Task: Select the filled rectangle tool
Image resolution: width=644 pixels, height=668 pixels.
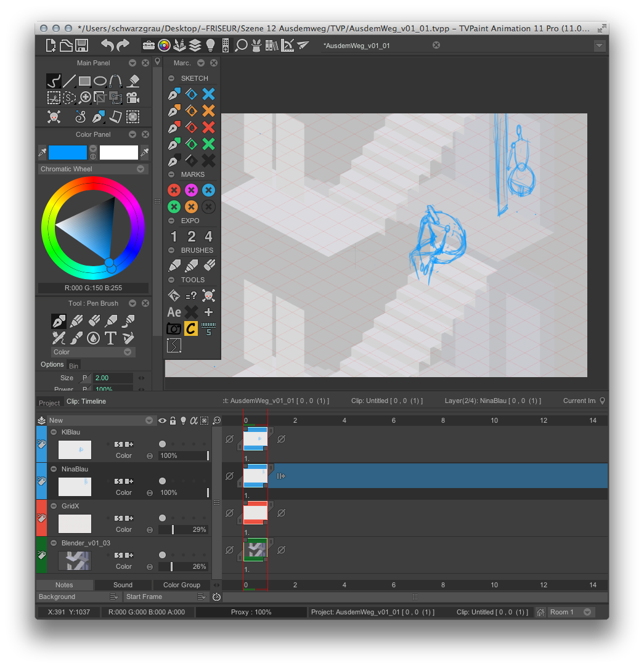Action: (84, 81)
